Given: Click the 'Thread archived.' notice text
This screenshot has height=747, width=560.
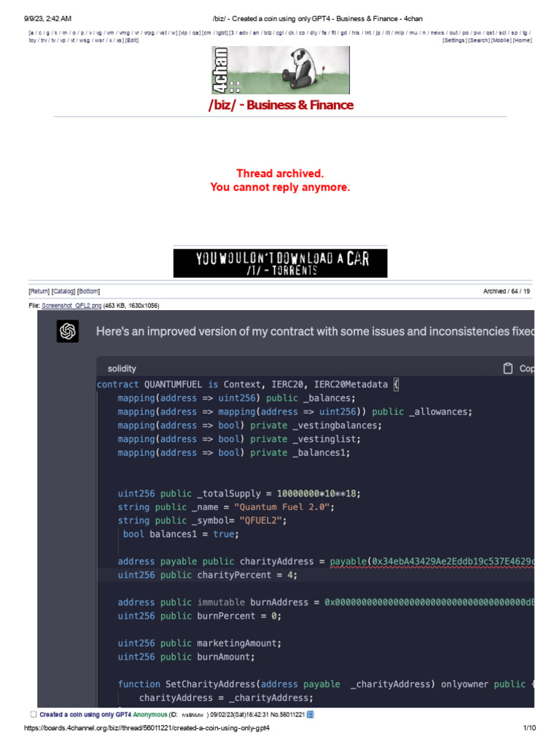Looking at the screenshot, I should (280, 174).
